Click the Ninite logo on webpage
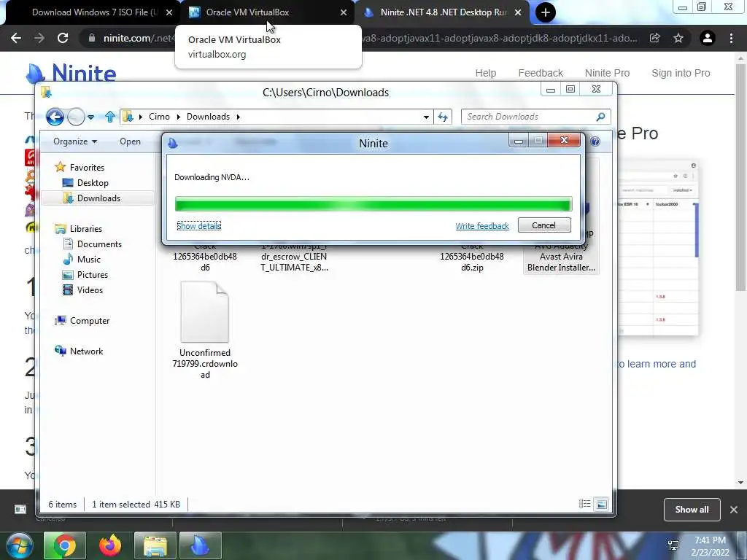Image resolution: width=747 pixels, height=560 pixels. pos(71,74)
